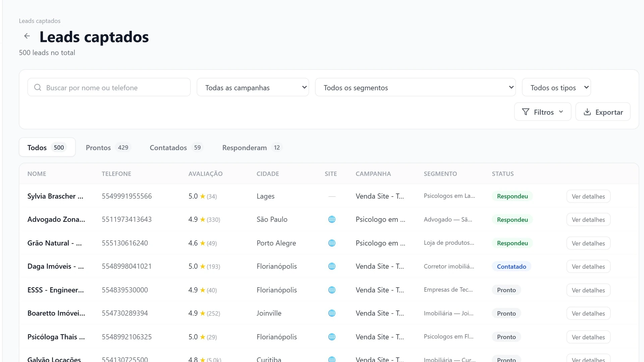View details for Grão Natural lead
Screen dimensions: 644x362
pos(588,243)
